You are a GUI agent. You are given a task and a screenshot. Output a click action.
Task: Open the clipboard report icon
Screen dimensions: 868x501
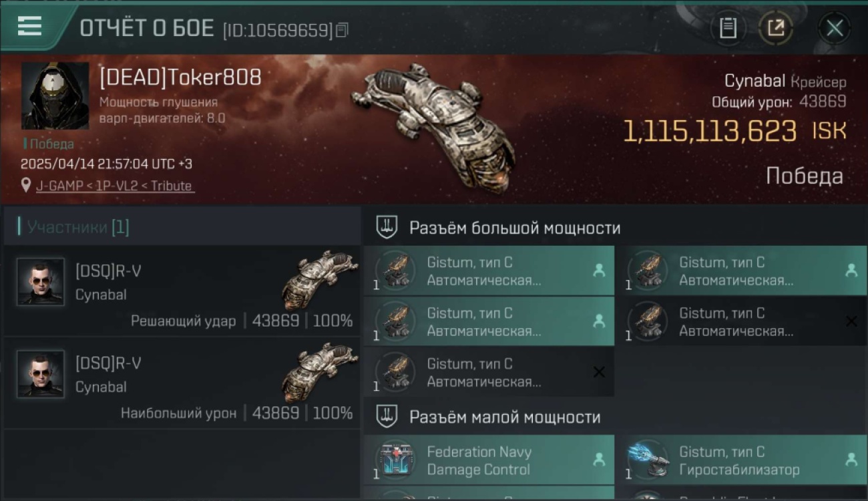(728, 28)
